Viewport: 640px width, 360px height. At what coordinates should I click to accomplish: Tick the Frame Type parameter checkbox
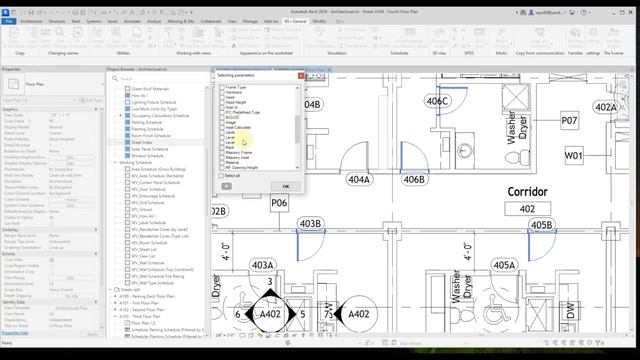point(222,87)
